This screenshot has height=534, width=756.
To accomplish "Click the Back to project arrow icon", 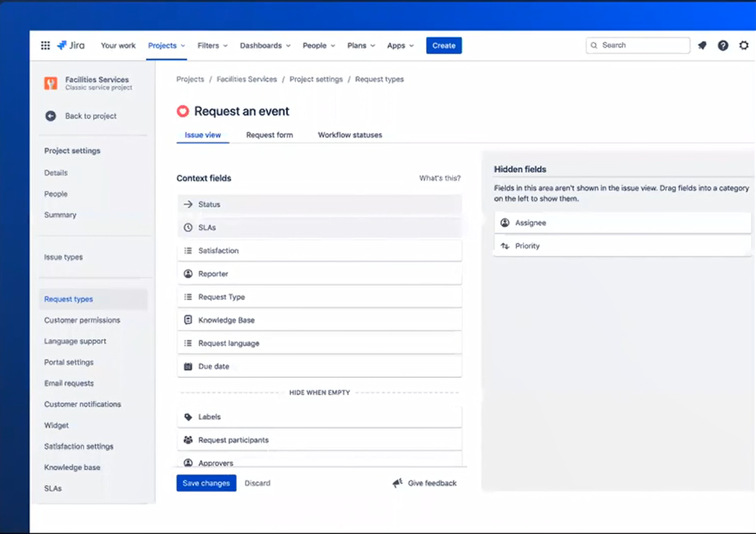I will (x=51, y=116).
